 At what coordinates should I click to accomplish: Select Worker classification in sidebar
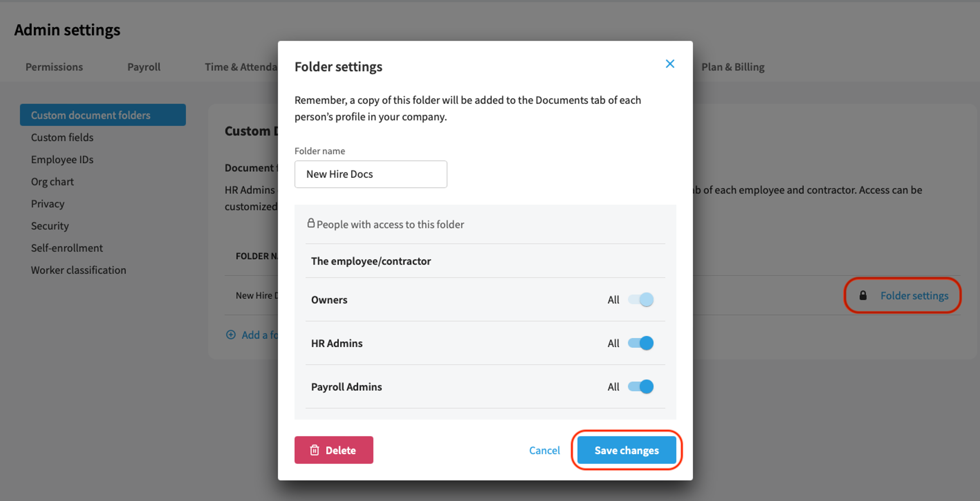click(x=78, y=270)
